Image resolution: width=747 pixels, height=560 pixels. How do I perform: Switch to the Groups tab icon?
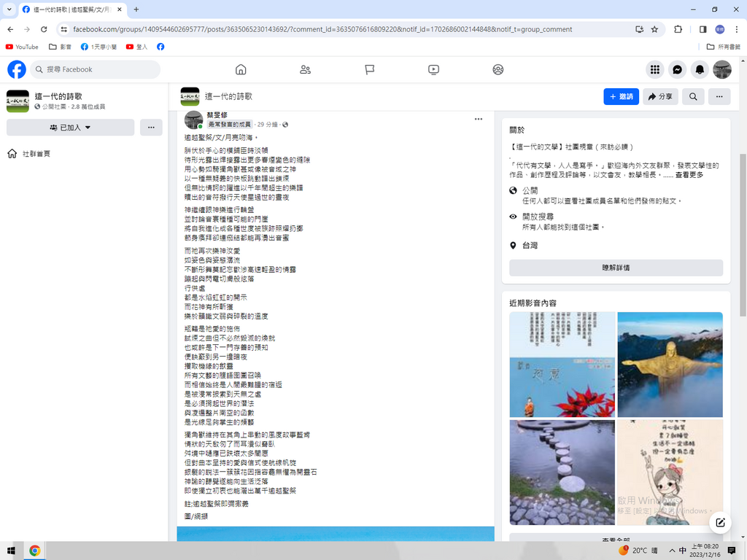point(498,69)
